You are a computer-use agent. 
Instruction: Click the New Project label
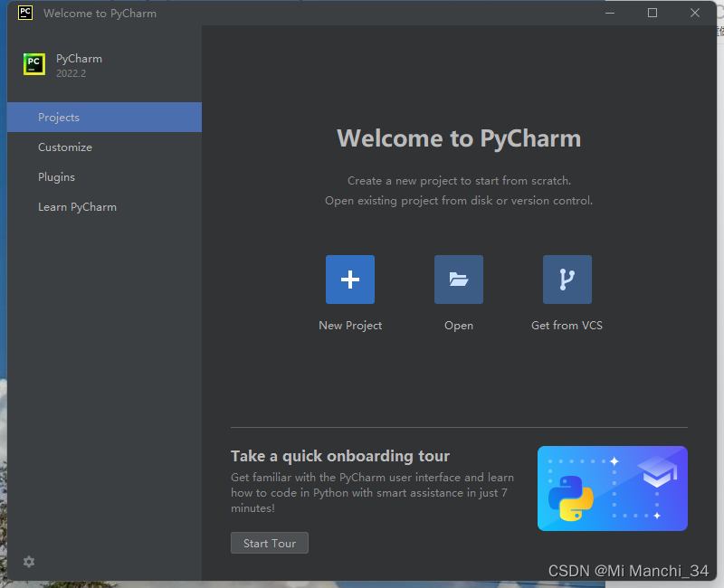pos(350,326)
